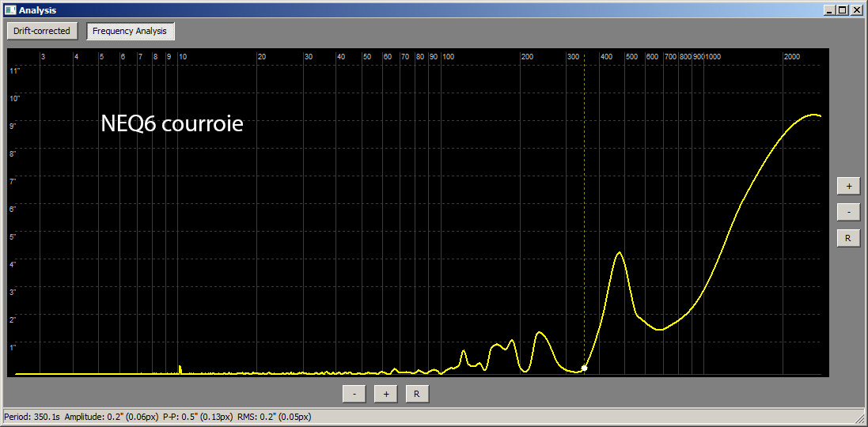Reset horizontal zoom with bottom R button
This screenshot has height=427, width=868.
pos(417,394)
